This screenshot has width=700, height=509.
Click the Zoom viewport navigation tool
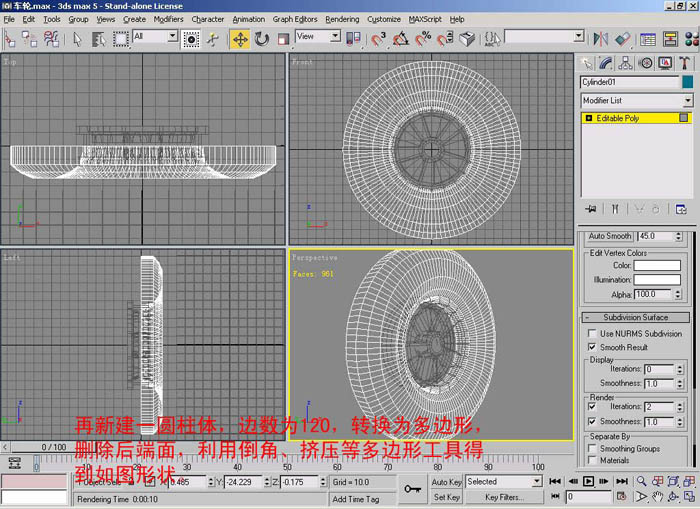[x=642, y=481]
